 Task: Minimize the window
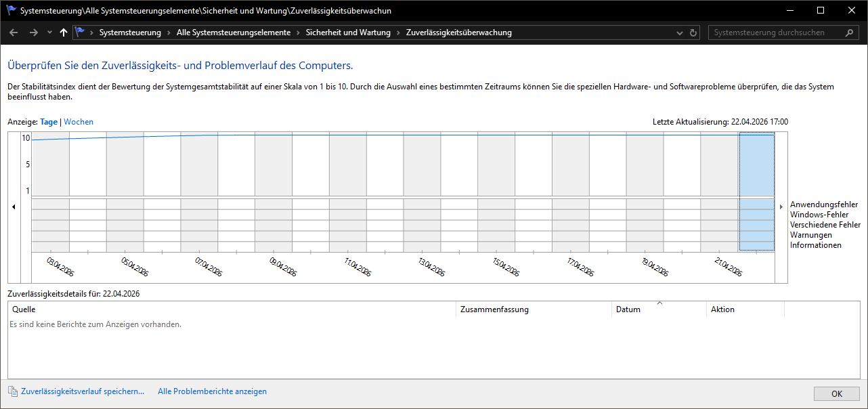pyautogui.click(x=789, y=11)
